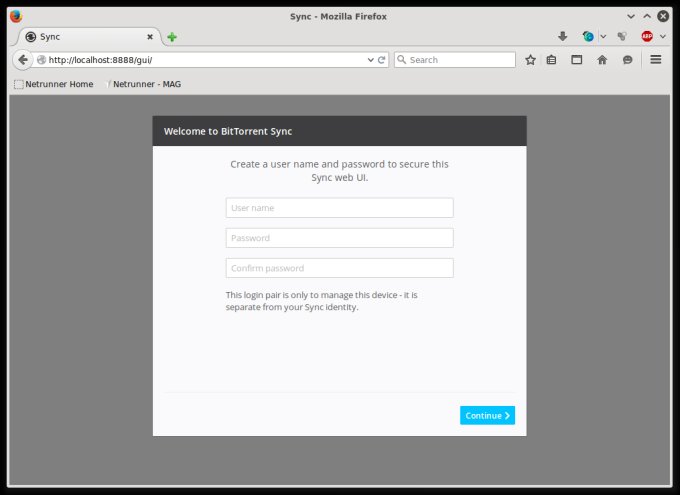
Task: Open the chat bubble icon in toolbar
Action: [627, 60]
